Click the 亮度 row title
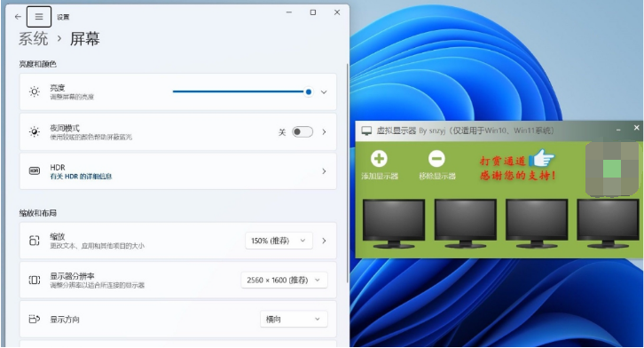This screenshot has height=348, width=644. click(58, 88)
